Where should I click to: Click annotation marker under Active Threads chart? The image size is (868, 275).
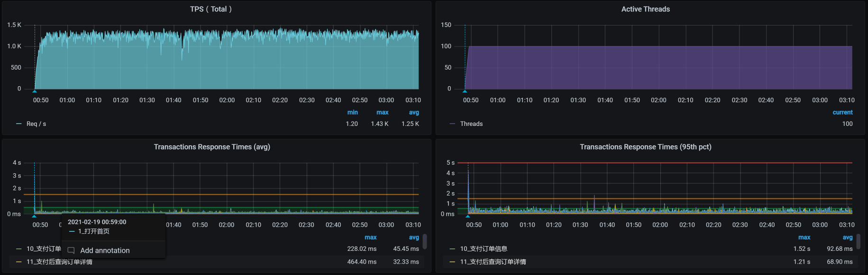click(x=465, y=91)
